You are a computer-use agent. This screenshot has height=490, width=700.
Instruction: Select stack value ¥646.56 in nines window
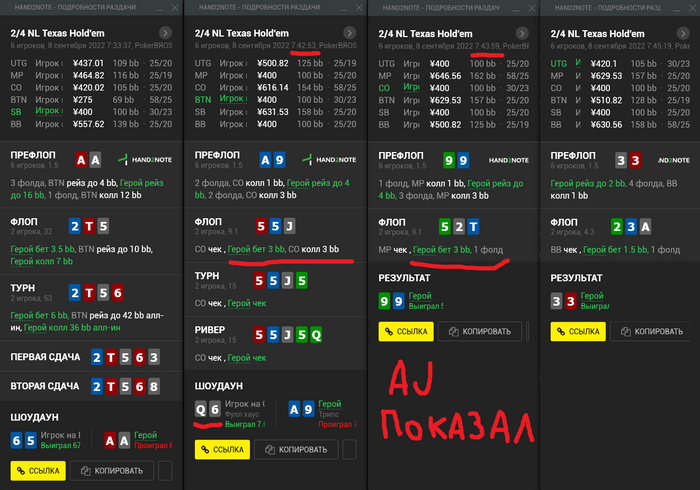pos(446,76)
